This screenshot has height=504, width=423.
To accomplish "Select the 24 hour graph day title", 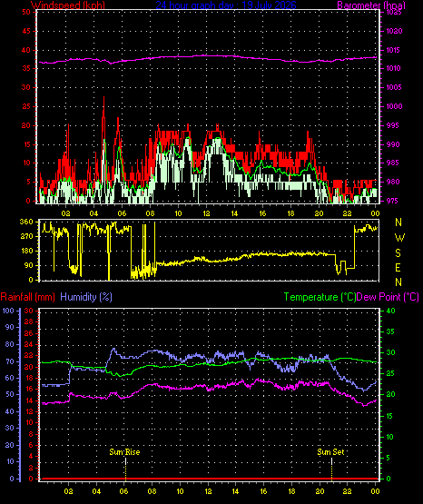I will (226, 5).
